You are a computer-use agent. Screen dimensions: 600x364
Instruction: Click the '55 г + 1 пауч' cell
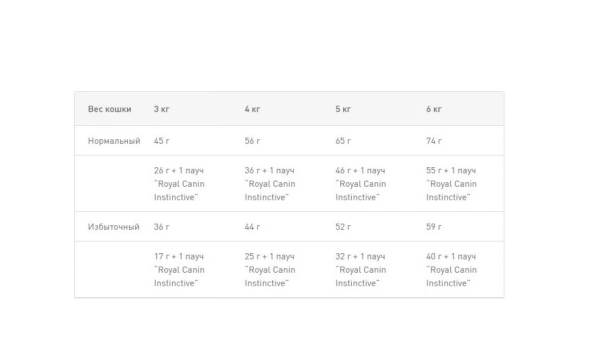tap(451, 184)
